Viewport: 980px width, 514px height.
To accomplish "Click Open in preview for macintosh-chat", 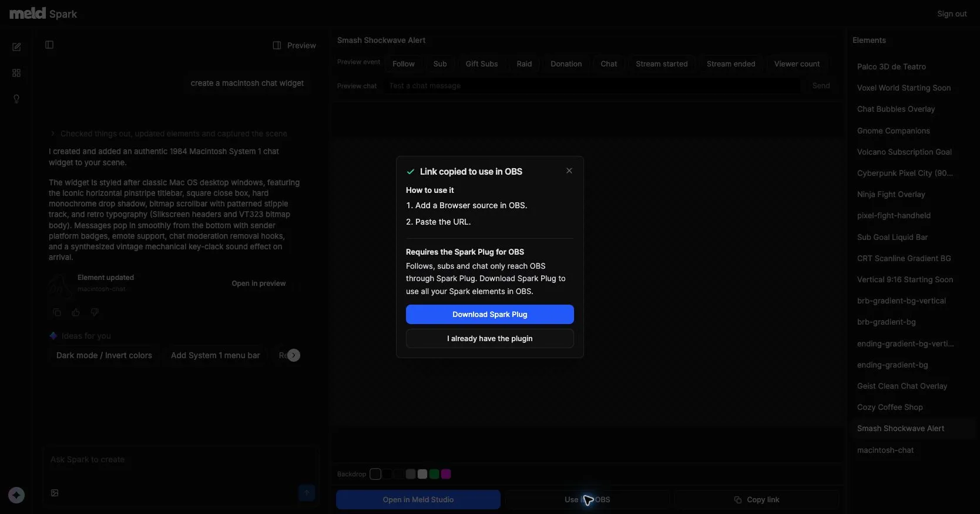I will click(x=259, y=283).
